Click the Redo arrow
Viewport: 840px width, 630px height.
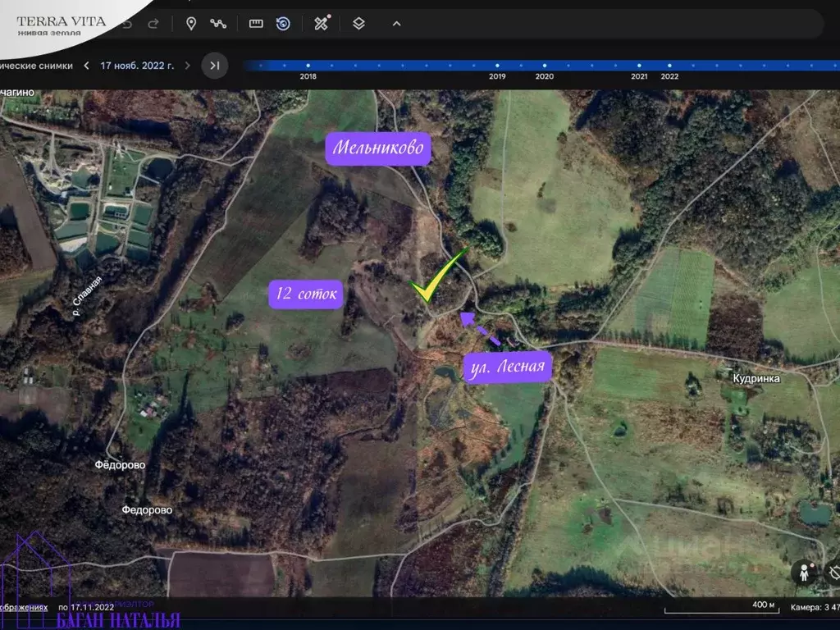pyautogui.click(x=153, y=24)
